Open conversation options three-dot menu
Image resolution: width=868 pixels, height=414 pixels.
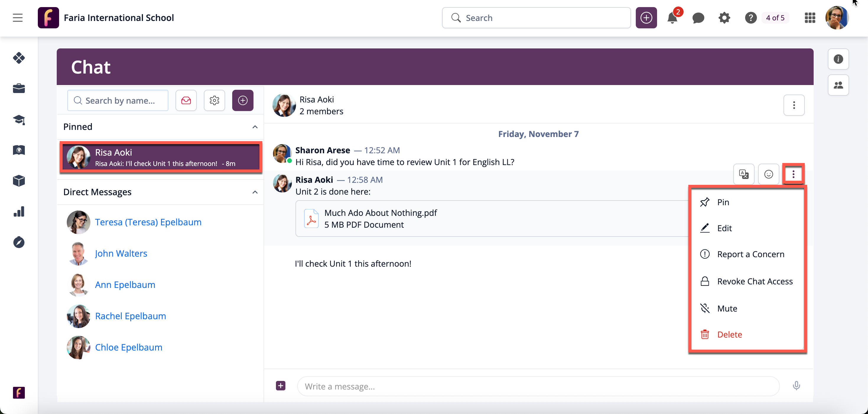(794, 105)
